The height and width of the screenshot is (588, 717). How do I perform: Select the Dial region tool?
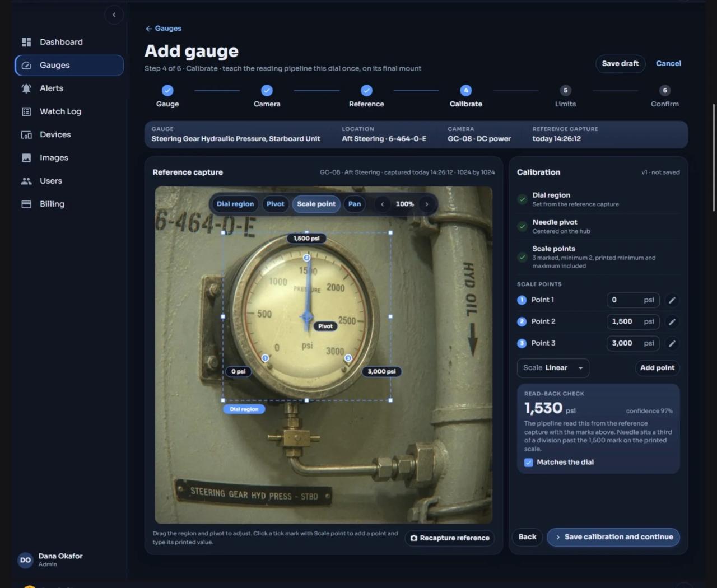click(235, 204)
